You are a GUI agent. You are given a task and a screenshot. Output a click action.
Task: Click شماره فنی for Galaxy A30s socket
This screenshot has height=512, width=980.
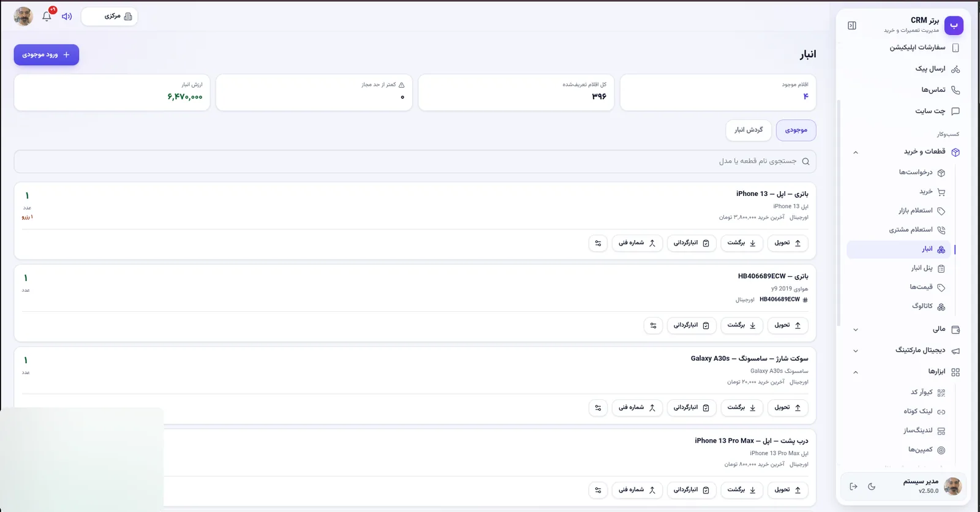(x=637, y=408)
